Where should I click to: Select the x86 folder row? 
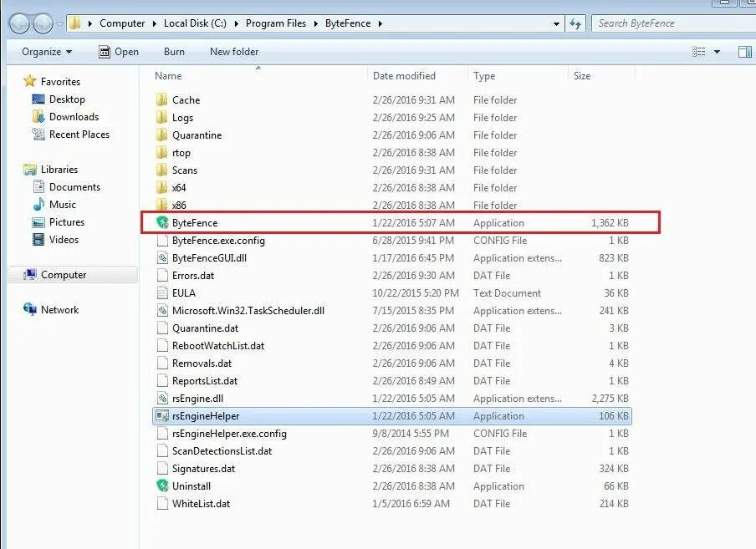pos(392,206)
